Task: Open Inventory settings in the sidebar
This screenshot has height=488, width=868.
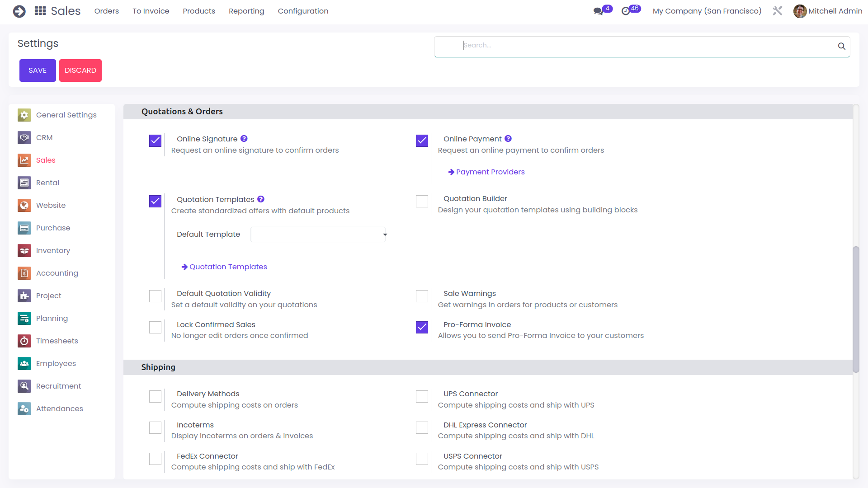Action: [x=53, y=250]
